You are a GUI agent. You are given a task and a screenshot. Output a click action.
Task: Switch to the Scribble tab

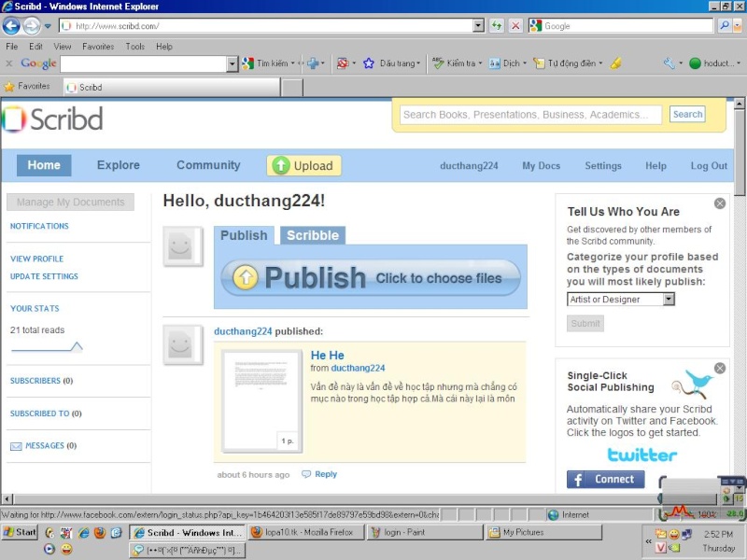(313, 235)
